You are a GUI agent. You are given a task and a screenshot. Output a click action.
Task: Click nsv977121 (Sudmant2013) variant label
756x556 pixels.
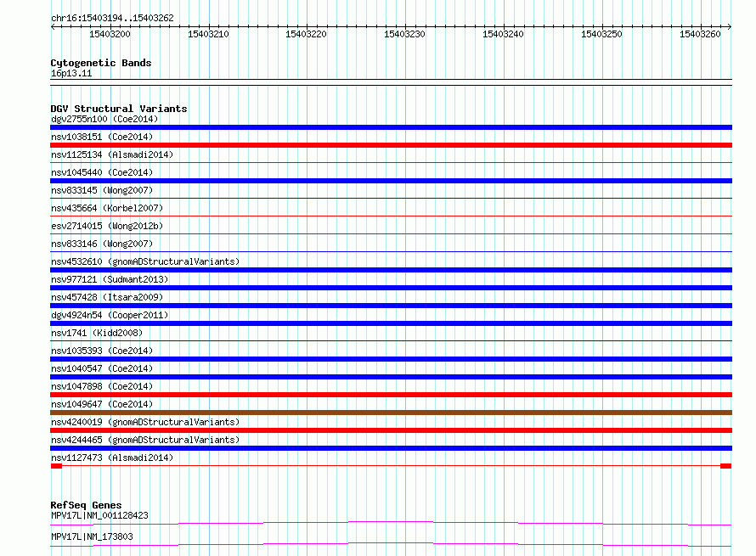(110, 279)
